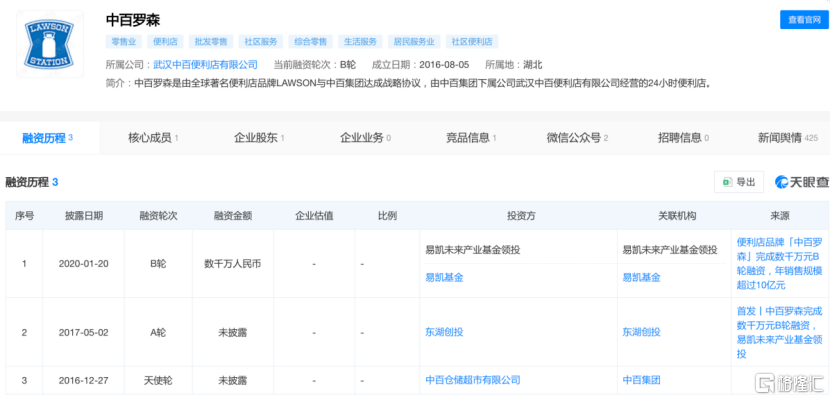Open the 武汉中百便利店有限公司 company link
The image size is (830, 400).
(205, 65)
